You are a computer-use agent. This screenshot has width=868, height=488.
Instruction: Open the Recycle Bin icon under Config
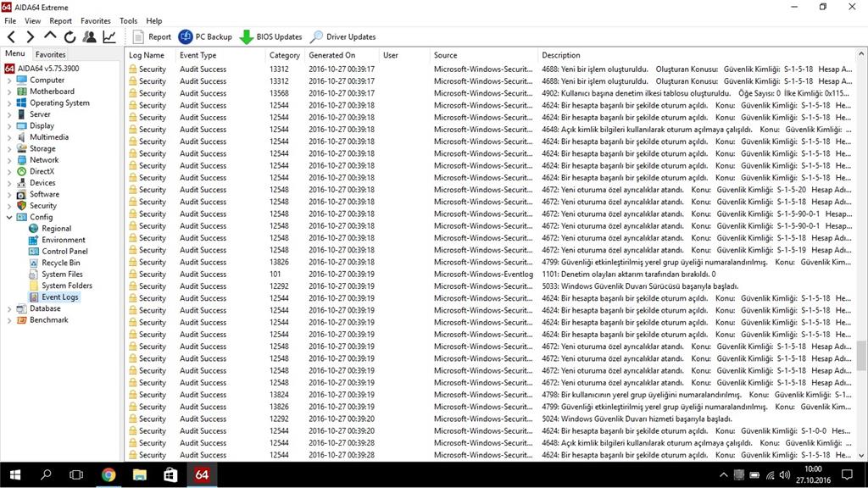34,263
